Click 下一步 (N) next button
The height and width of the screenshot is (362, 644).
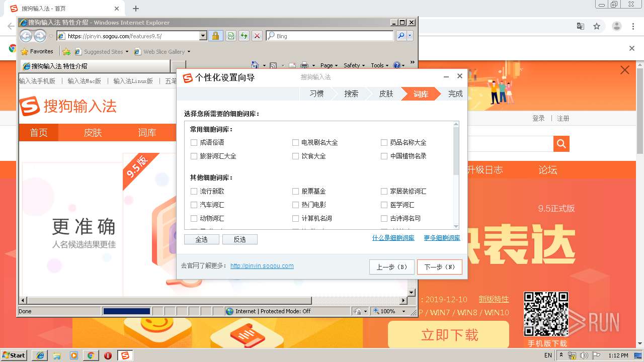[x=439, y=267]
